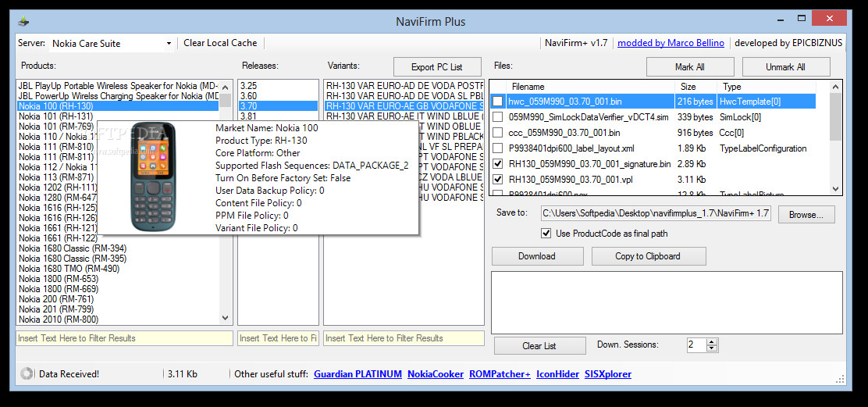Viewport: 868px width, 407px height.
Task: Increase Down. Sessions with up arrow
Action: [712, 341]
